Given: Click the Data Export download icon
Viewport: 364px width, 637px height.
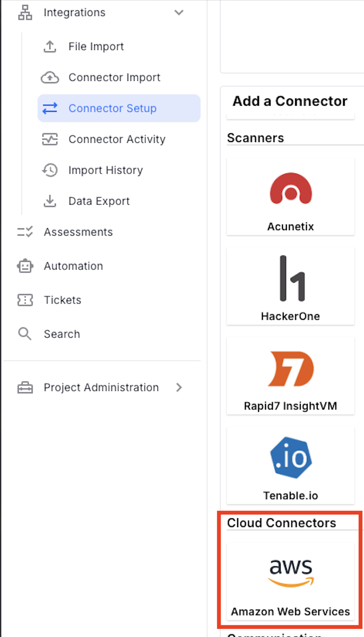Looking at the screenshot, I should [50, 201].
